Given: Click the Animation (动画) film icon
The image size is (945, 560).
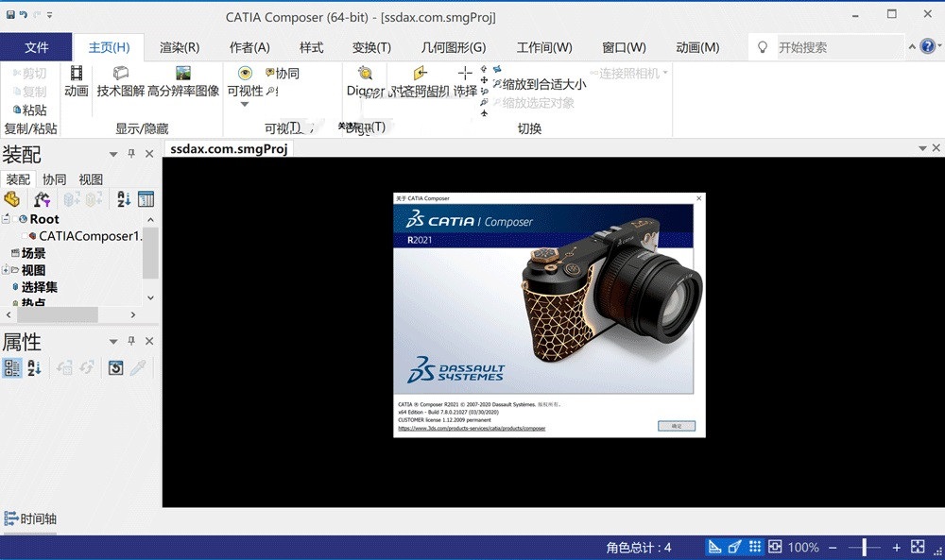Looking at the screenshot, I should click(x=77, y=74).
